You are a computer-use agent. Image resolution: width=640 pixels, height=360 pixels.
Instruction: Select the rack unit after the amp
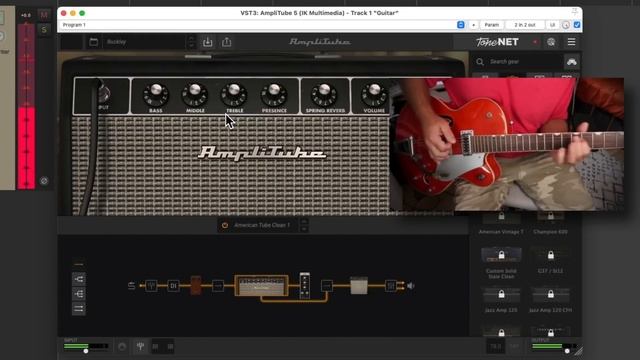click(x=304, y=285)
